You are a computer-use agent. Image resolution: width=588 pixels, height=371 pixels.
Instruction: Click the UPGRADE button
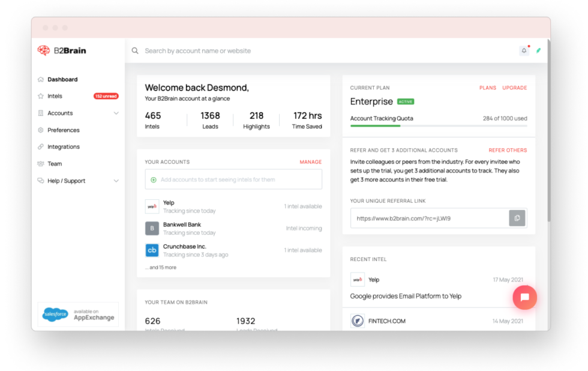515,87
